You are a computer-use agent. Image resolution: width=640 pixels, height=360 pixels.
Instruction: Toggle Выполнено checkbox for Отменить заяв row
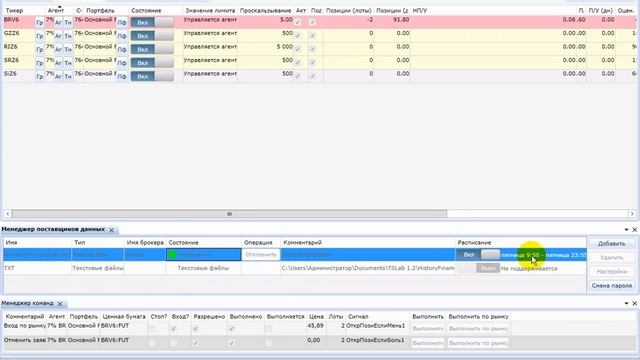click(231, 343)
